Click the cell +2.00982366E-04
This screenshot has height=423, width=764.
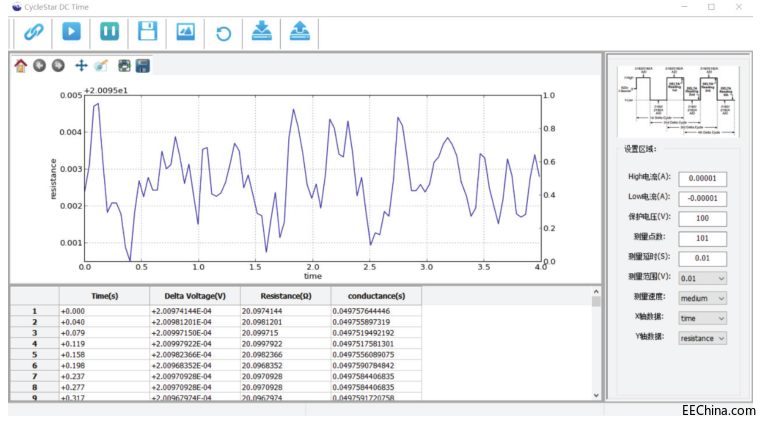pyautogui.click(x=195, y=354)
